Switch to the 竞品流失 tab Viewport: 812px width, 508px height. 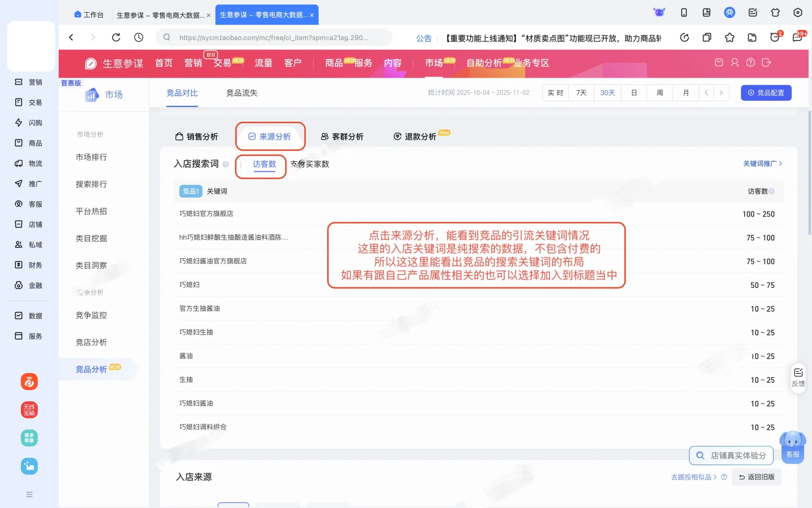coord(242,93)
